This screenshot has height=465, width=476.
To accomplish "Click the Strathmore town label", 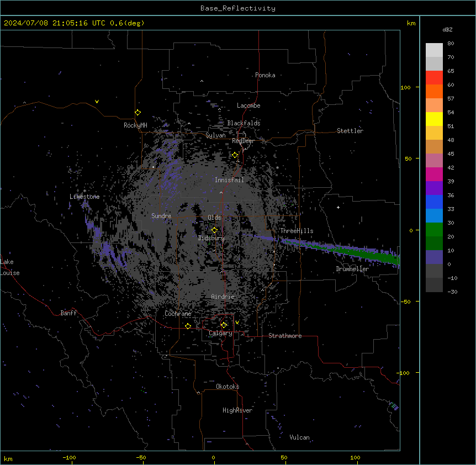I will (x=285, y=336).
